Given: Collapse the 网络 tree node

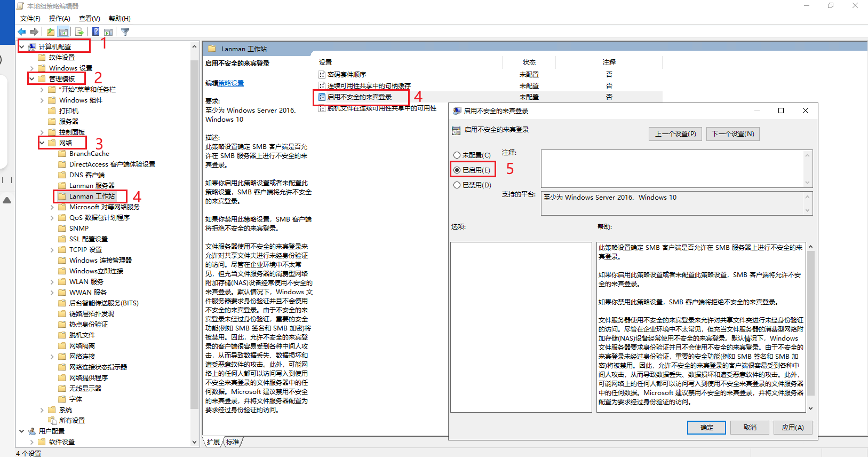Looking at the screenshot, I should pyautogui.click(x=42, y=143).
